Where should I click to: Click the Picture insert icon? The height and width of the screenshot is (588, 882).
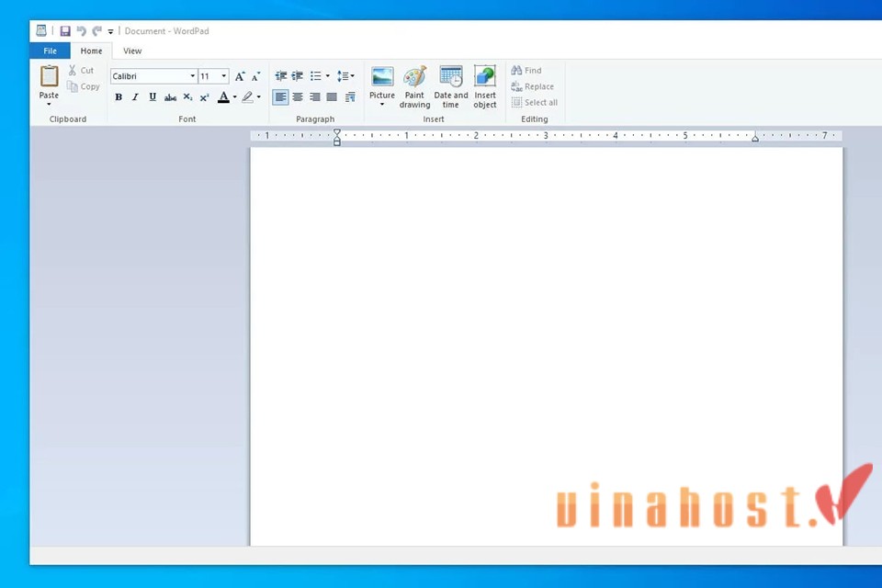click(382, 77)
